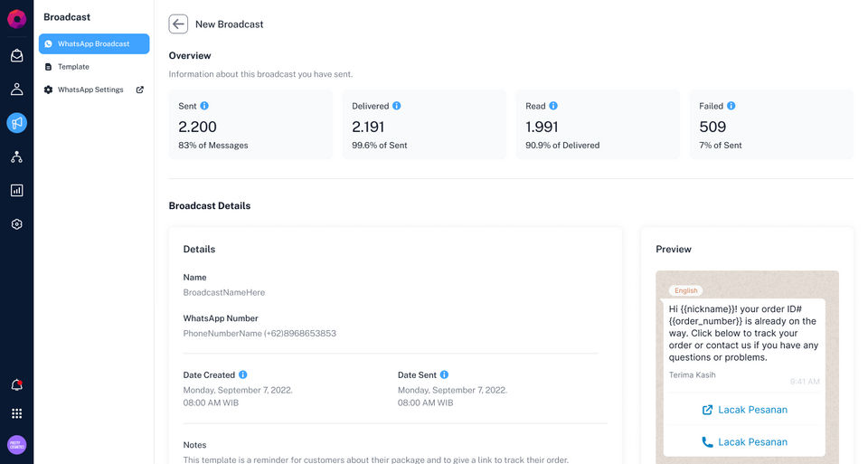Click the info icon next to Failed
The height and width of the screenshot is (464, 868).
(x=731, y=106)
